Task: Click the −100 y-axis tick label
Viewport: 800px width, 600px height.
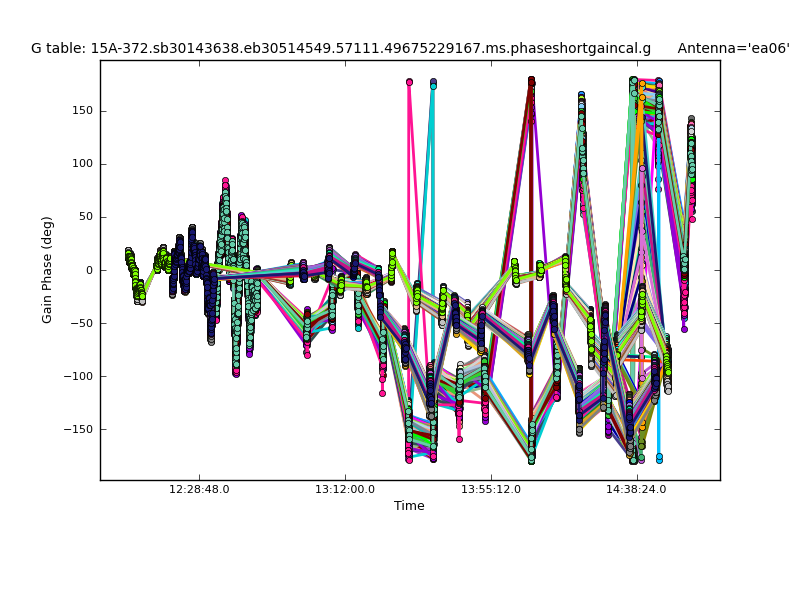Action: (x=79, y=376)
